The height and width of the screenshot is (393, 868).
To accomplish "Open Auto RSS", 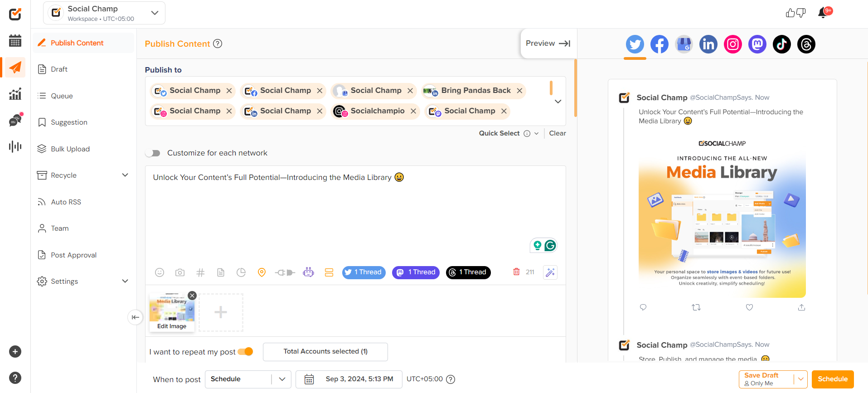I will click(x=66, y=202).
